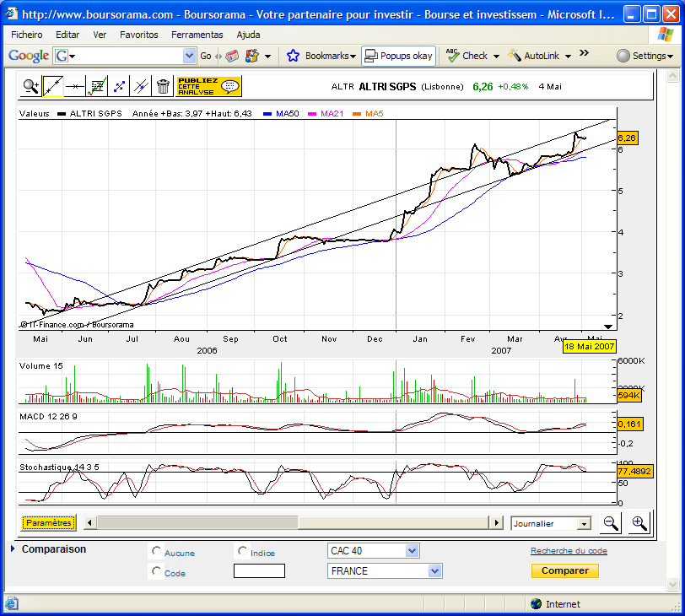Open the Editar menu
This screenshot has width=685, height=616.
[x=67, y=35]
